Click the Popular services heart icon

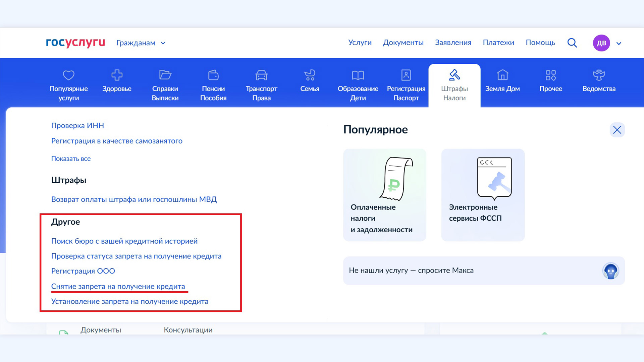click(x=68, y=75)
